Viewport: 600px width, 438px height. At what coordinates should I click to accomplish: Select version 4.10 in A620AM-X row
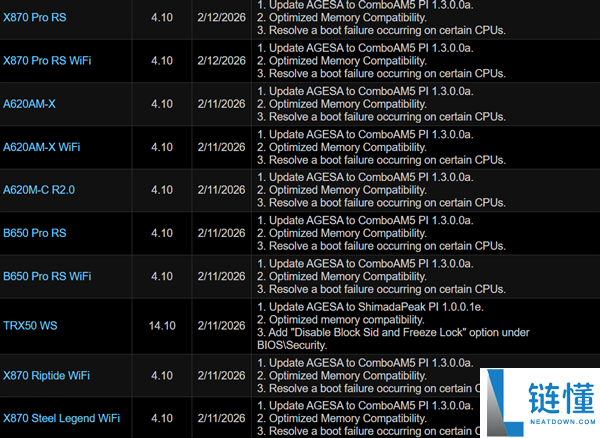[x=162, y=104]
